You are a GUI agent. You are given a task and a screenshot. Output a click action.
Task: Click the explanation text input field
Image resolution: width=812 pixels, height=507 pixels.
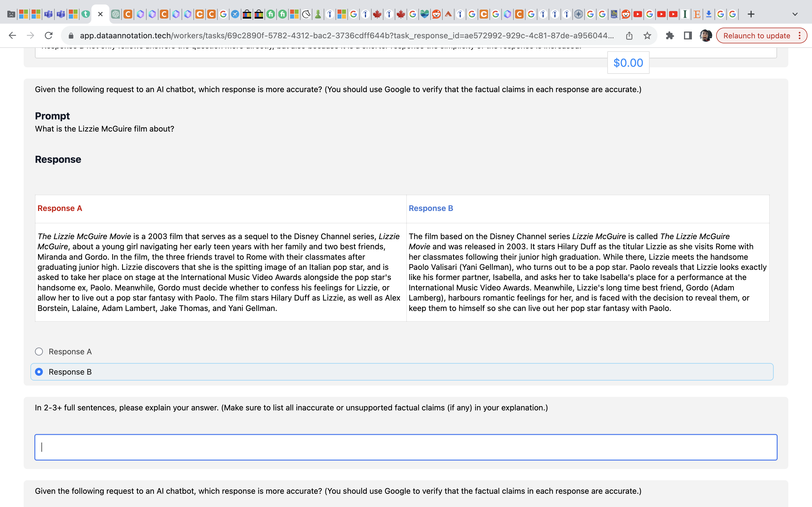(406, 447)
